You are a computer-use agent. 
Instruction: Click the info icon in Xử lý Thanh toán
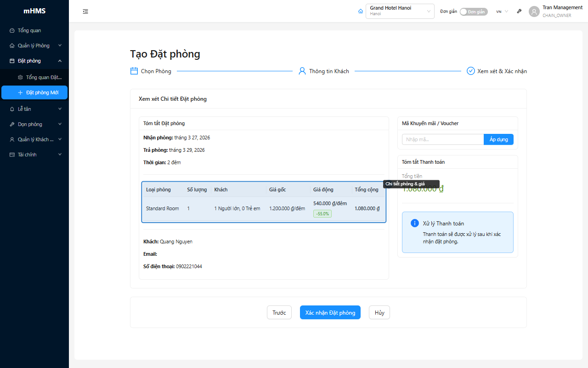[x=415, y=223]
